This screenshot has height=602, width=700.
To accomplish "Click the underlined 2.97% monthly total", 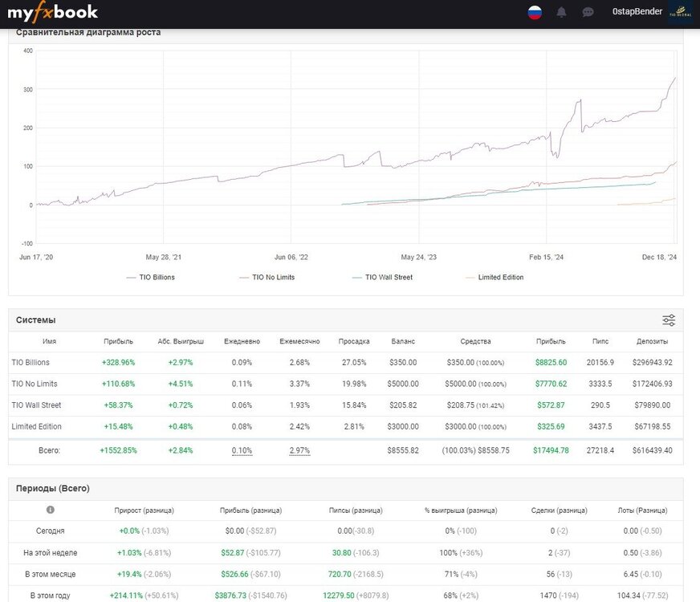I will (299, 451).
